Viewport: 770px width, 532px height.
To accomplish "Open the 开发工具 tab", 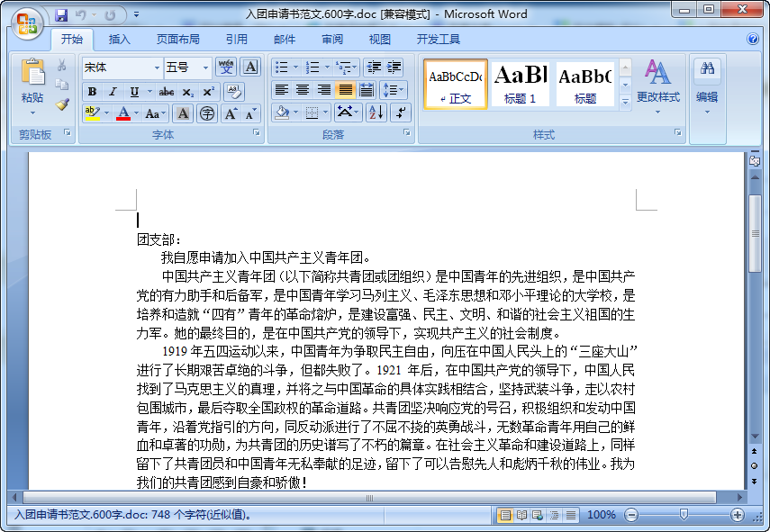I will (x=438, y=40).
